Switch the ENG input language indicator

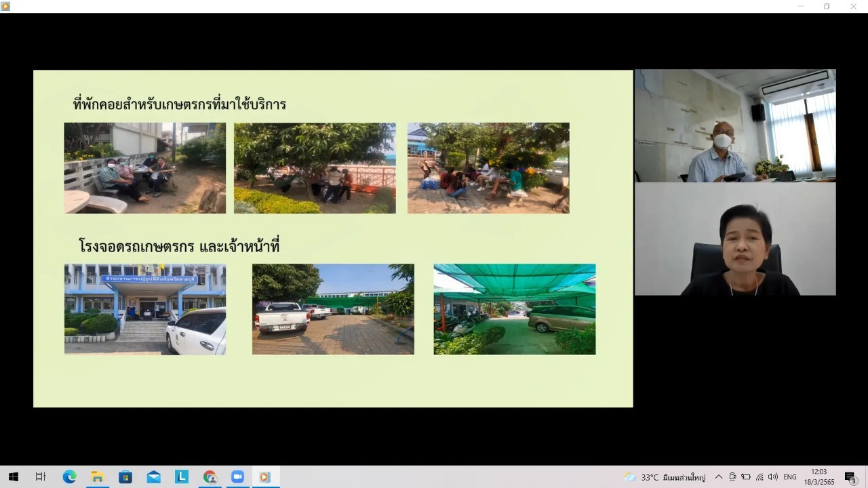point(790,477)
